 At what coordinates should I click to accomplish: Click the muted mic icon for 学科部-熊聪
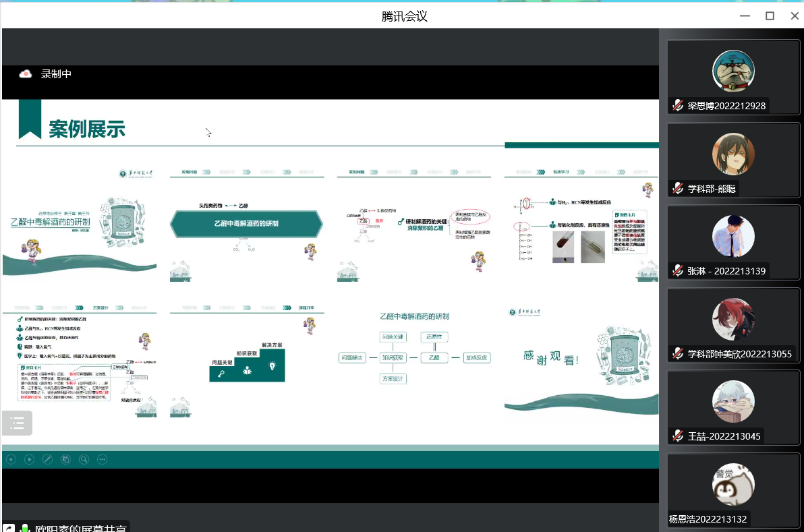point(678,189)
